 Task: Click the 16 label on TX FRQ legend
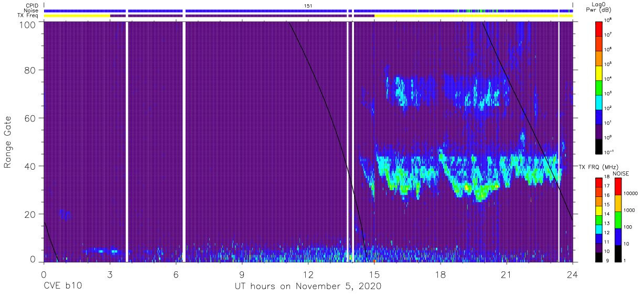[x=607, y=195]
